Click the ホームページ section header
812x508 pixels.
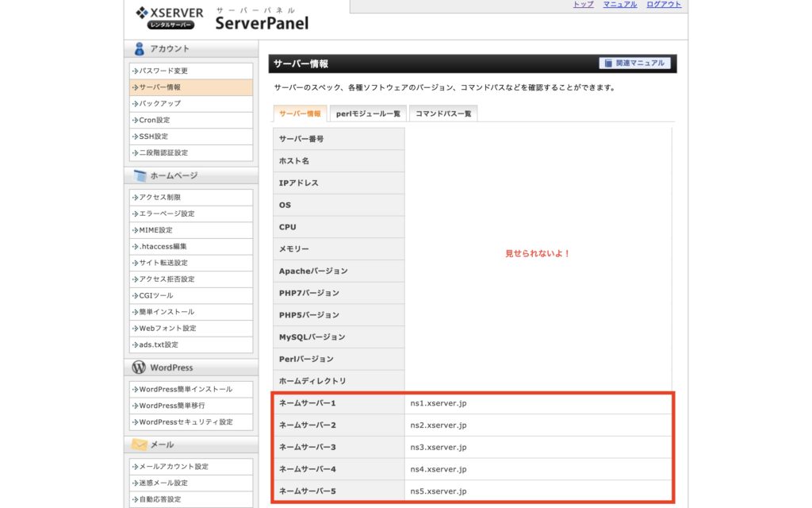[191, 175]
